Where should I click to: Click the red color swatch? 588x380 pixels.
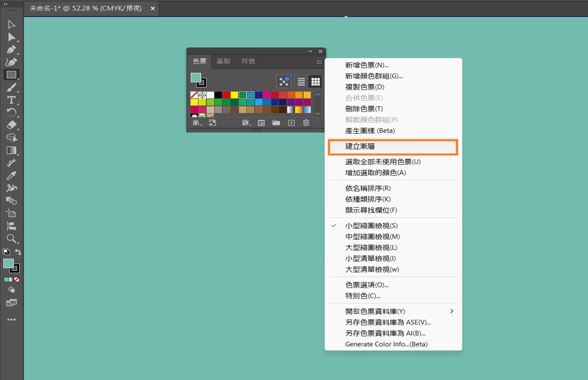tap(226, 95)
